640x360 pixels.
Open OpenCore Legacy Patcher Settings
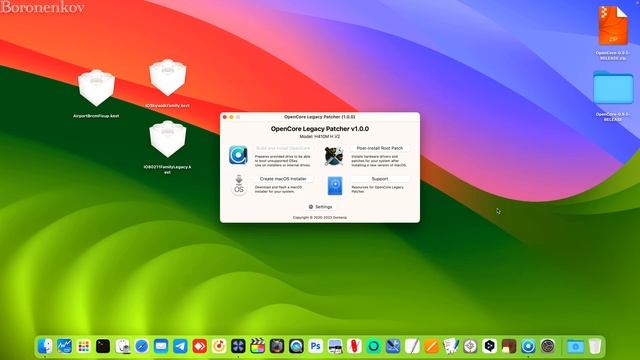coord(320,207)
